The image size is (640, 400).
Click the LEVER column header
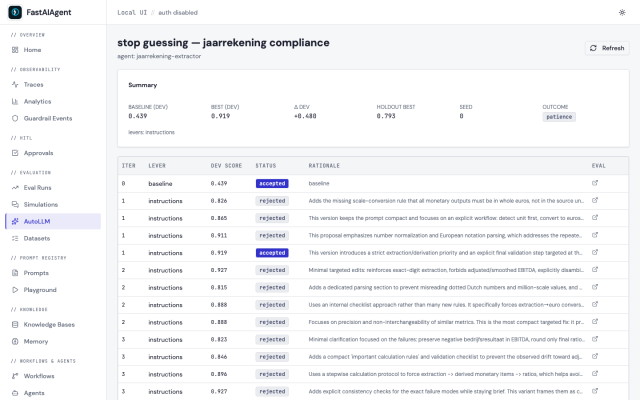(157, 166)
